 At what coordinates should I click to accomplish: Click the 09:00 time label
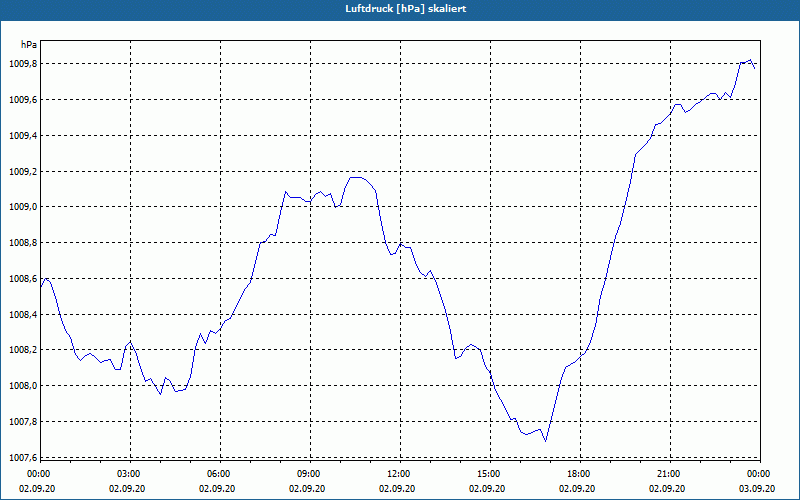pos(307,474)
